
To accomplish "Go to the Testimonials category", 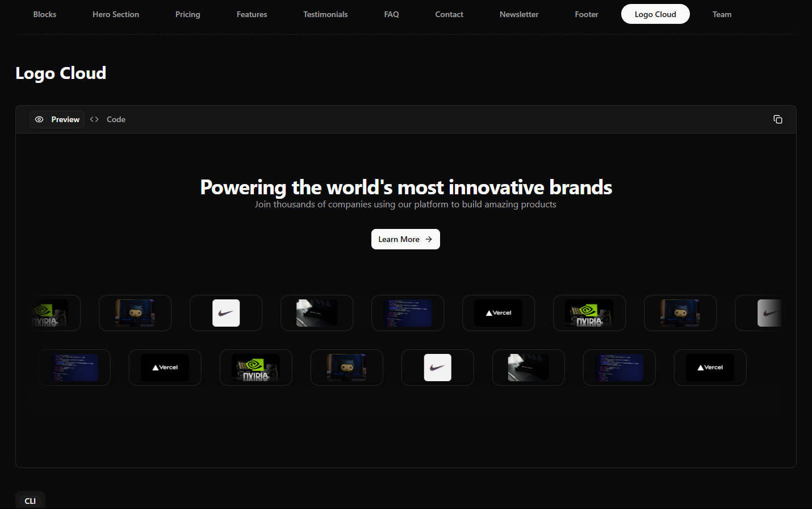I will 325,14.
